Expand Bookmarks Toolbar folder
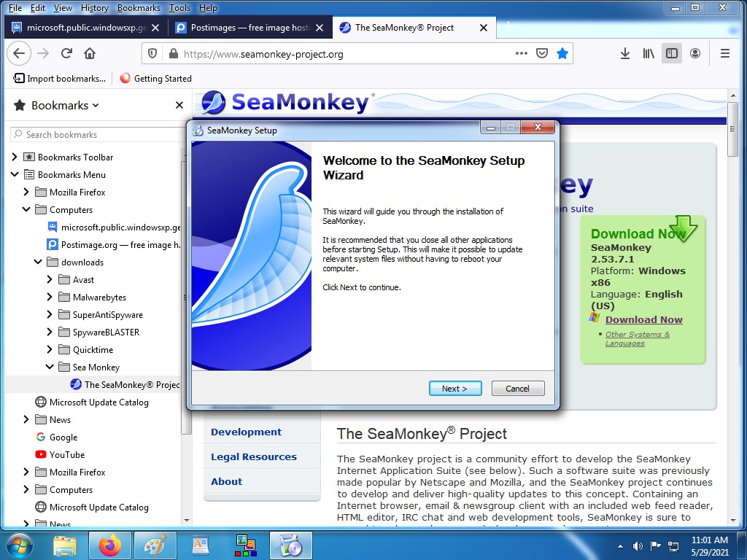Image resolution: width=747 pixels, height=560 pixels. pos(15,157)
